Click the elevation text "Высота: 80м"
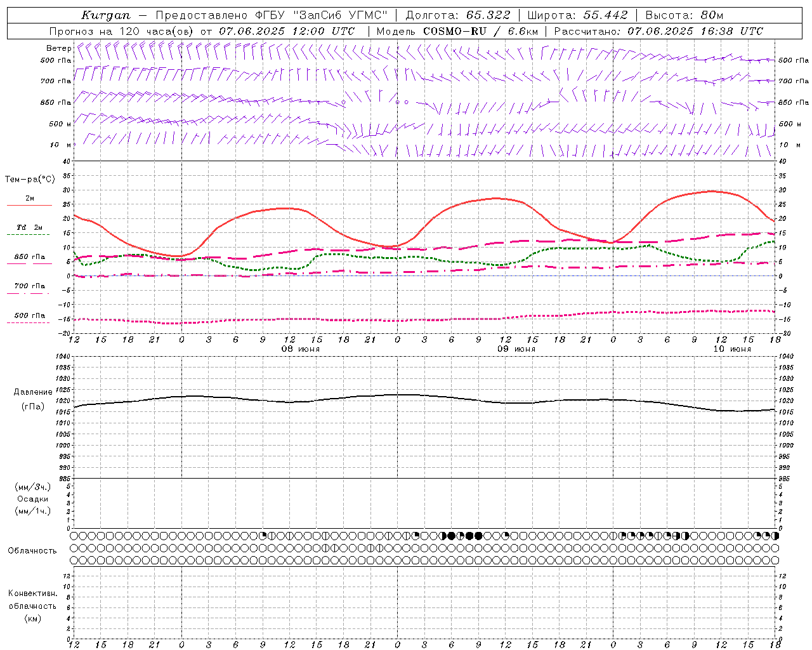This screenshot has width=812, height=650. tap(684, 15)
